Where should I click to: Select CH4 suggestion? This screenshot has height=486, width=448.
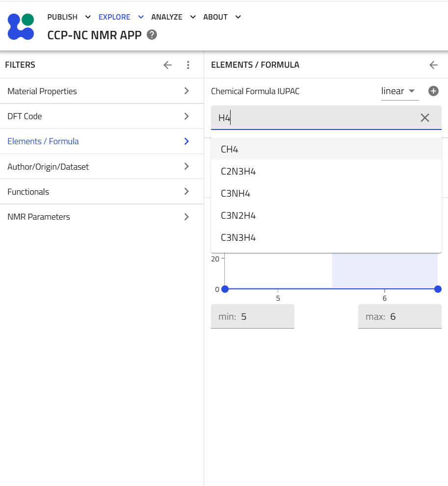326,149
